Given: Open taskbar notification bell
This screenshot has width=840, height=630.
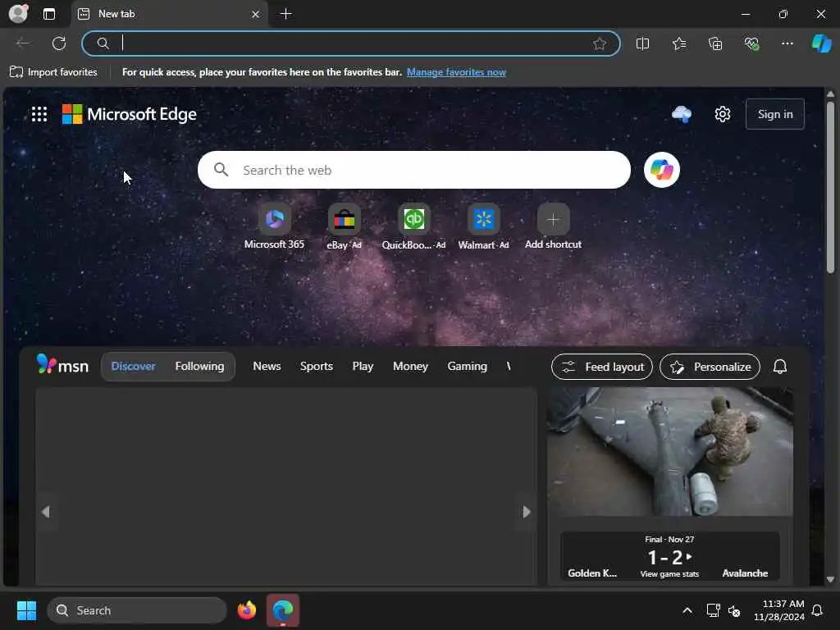Looking at the screenshot, I should point(818,610).
